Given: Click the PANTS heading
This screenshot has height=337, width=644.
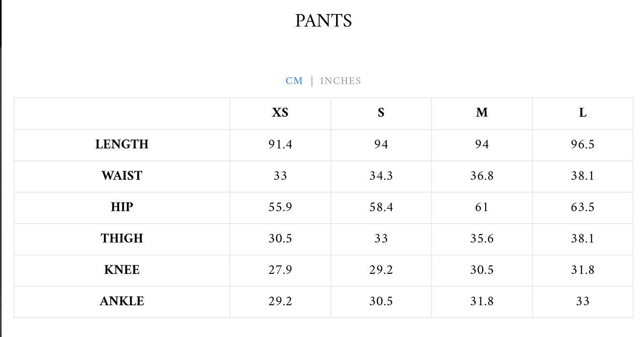Looking at the screenshot, I should tap(324, 21).
